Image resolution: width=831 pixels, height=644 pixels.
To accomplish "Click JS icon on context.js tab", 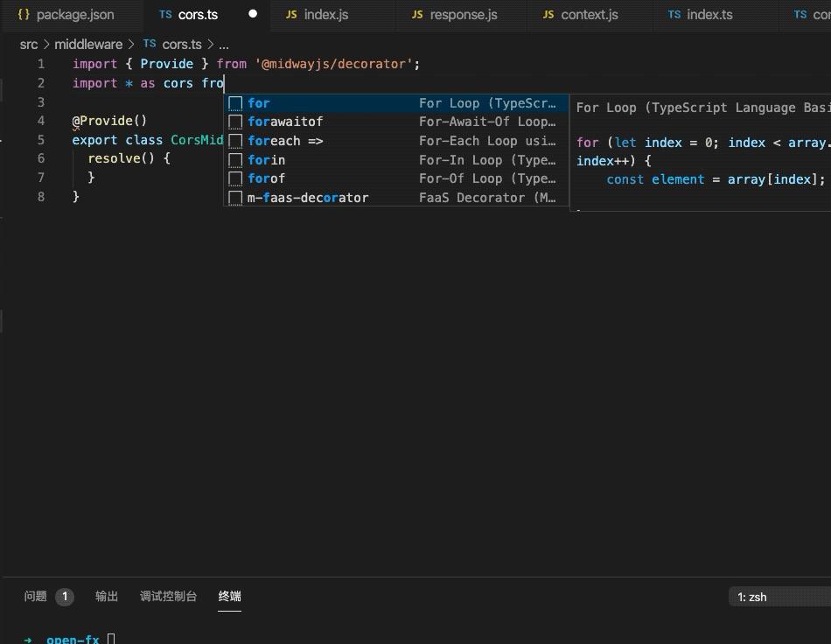I will click(x=548, y=15).
